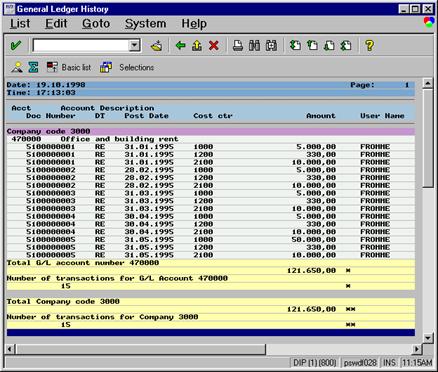
Task: Click the yellow up-arrow Exit icon
Action: 197,45
